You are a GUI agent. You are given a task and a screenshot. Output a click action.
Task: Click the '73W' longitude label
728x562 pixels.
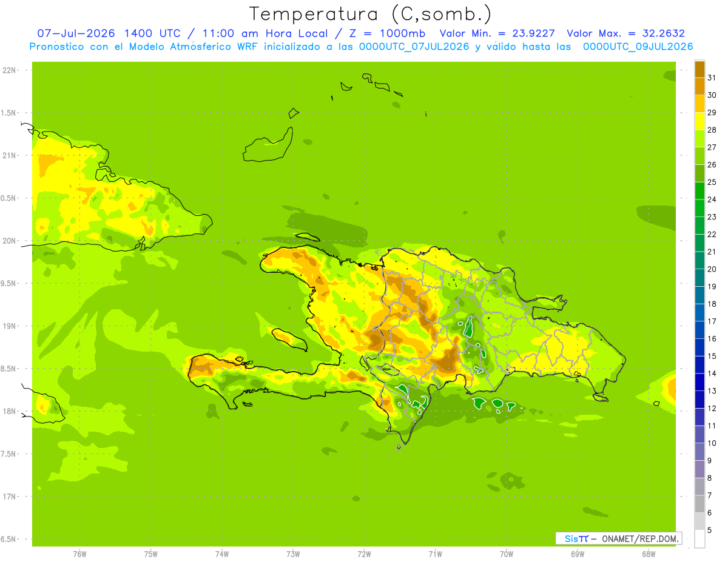(x=293, y=554)
